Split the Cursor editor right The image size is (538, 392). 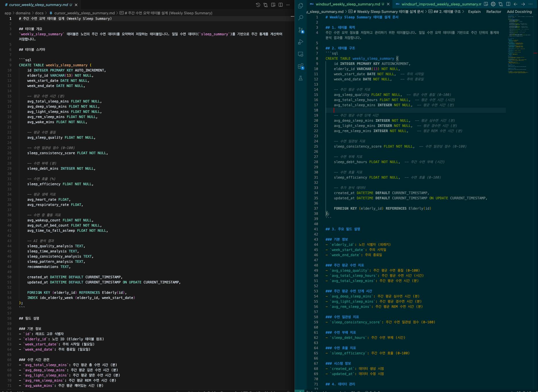coord(280,5)
